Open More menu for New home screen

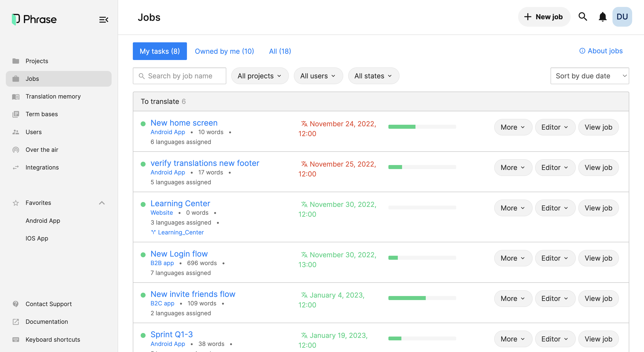[x=513, y=127]
